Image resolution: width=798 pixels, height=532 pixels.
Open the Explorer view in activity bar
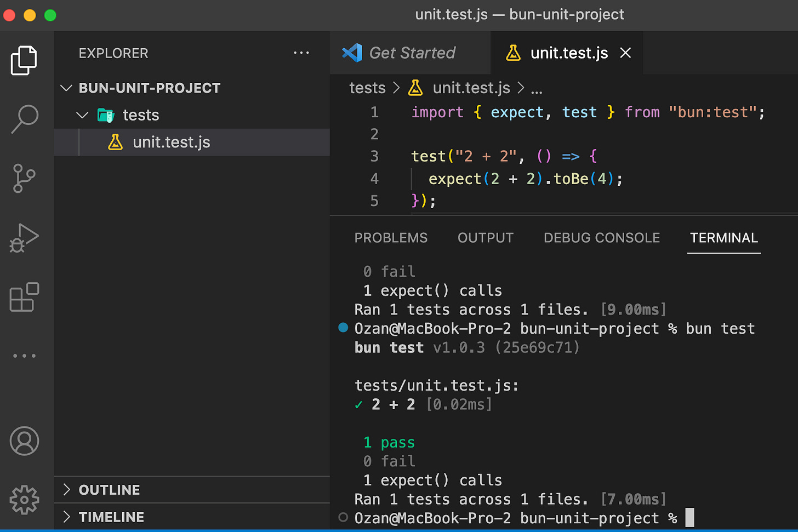tap(24, 60)
